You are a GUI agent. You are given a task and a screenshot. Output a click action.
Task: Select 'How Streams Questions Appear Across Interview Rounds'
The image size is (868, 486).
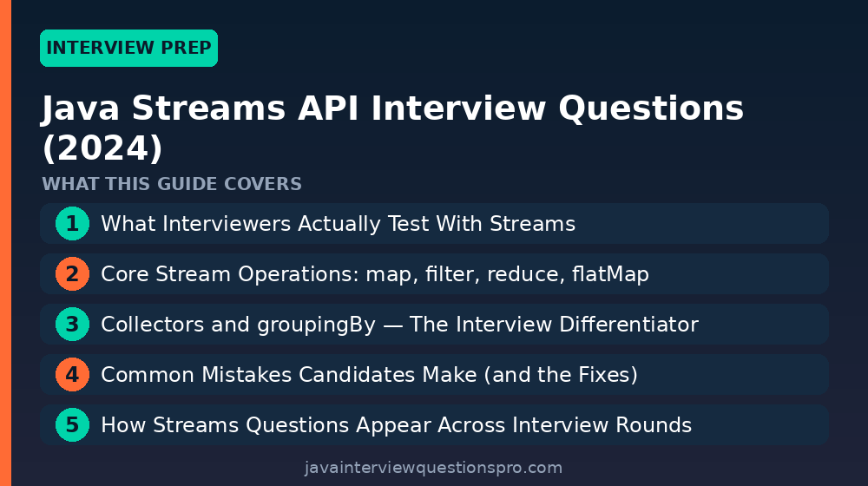(x=434, y=425)
